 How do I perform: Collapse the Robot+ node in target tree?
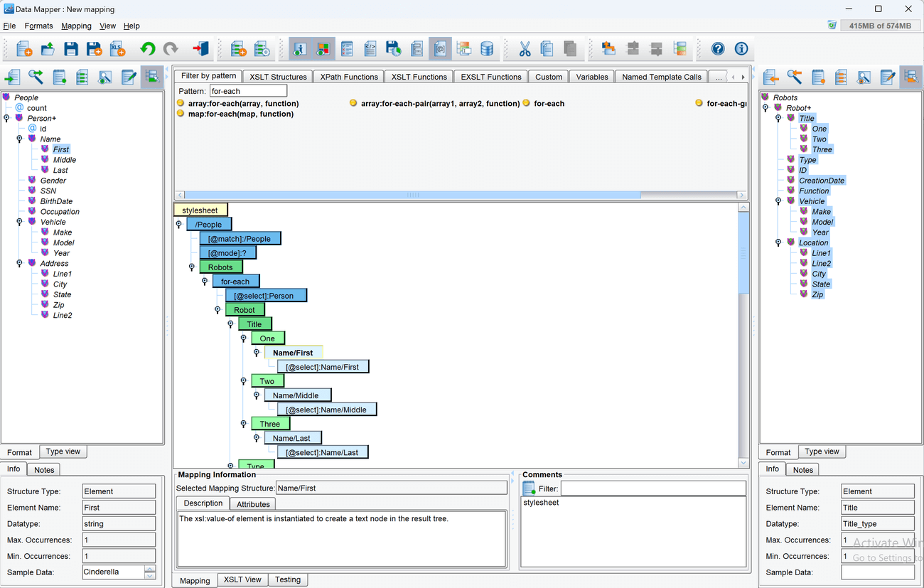(x=765, y=108)
